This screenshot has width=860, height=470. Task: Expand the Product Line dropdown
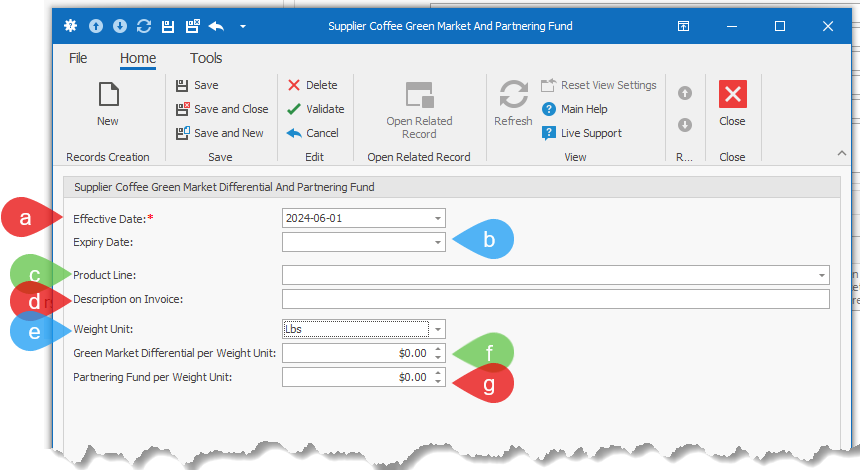(x=821, y=275)
